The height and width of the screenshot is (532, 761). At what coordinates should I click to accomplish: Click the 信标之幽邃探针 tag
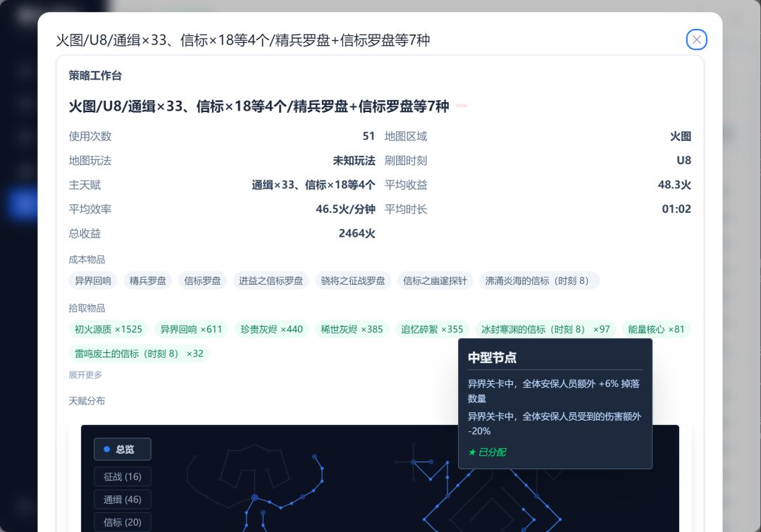[x=435, y=280]
